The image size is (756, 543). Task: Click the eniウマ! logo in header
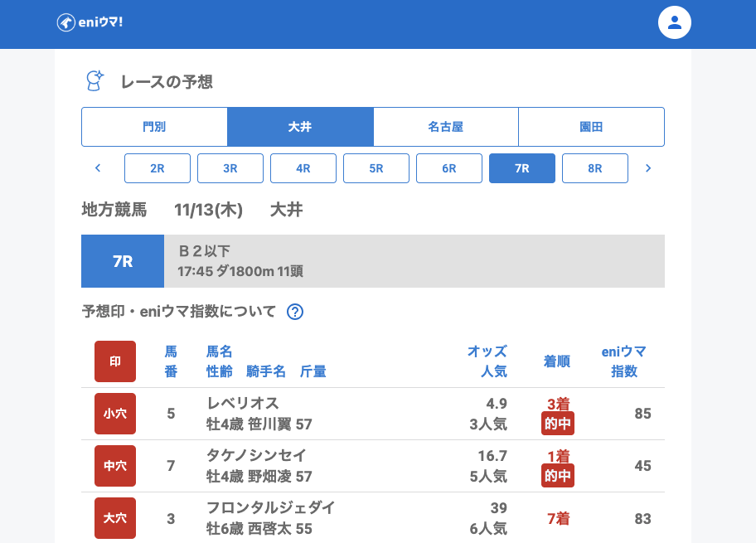pos(90,22)
